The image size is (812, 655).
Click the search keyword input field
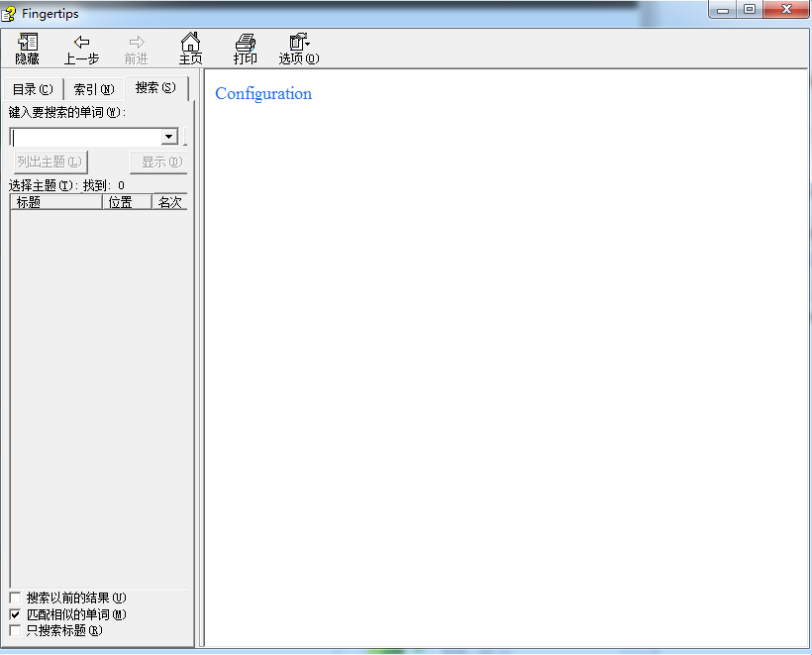(84, 136)
